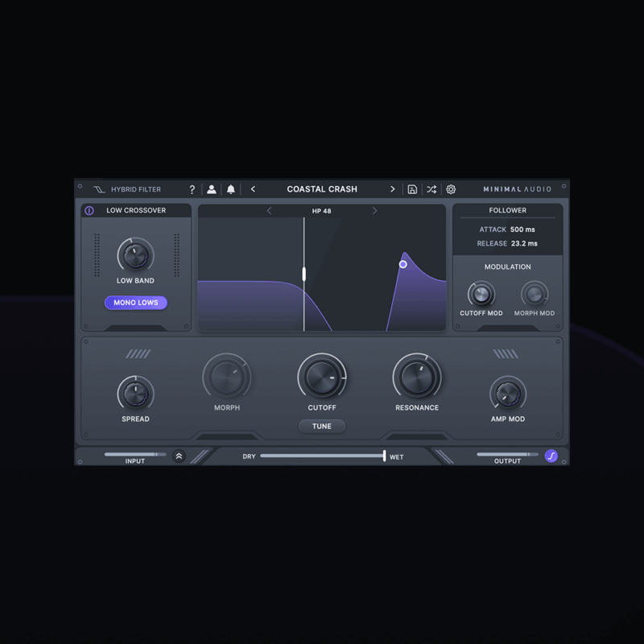Select next filter type chevron
The height and width of the screenshot is (644, 644).
374,211
